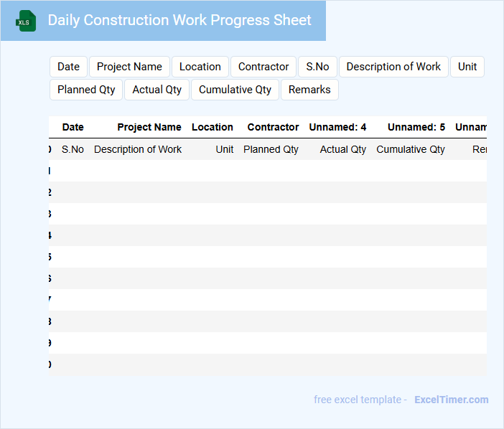Click the Unit tag button
This screenshot has width=504, height=429.
pyautogui.click(x=467, y=67)
